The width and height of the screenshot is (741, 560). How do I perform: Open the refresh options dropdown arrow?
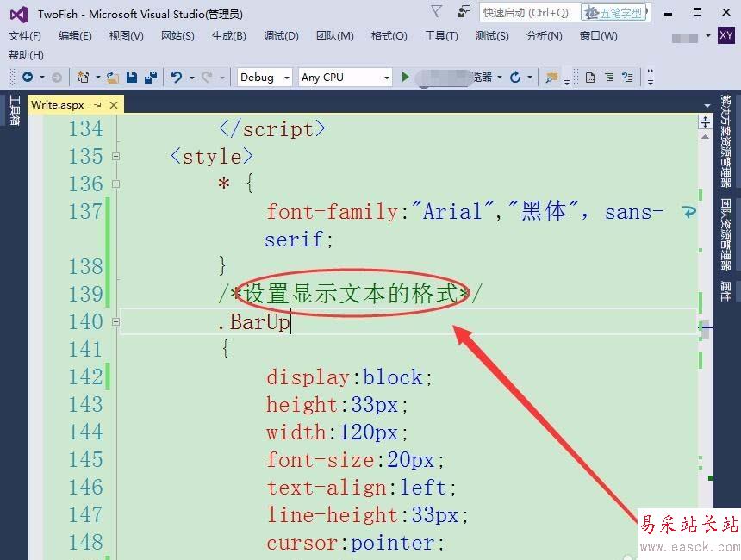click(x=530, y=77)
